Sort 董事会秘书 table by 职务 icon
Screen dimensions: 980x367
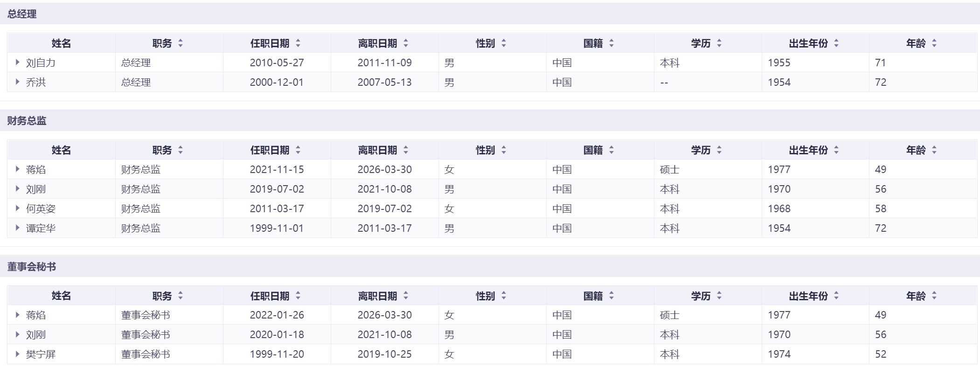pos(181,296)
